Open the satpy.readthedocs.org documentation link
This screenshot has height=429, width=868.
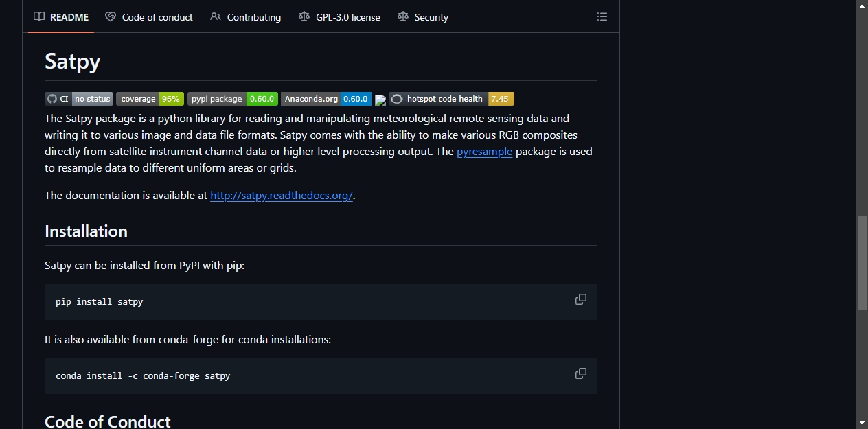(x=282, y=196)
